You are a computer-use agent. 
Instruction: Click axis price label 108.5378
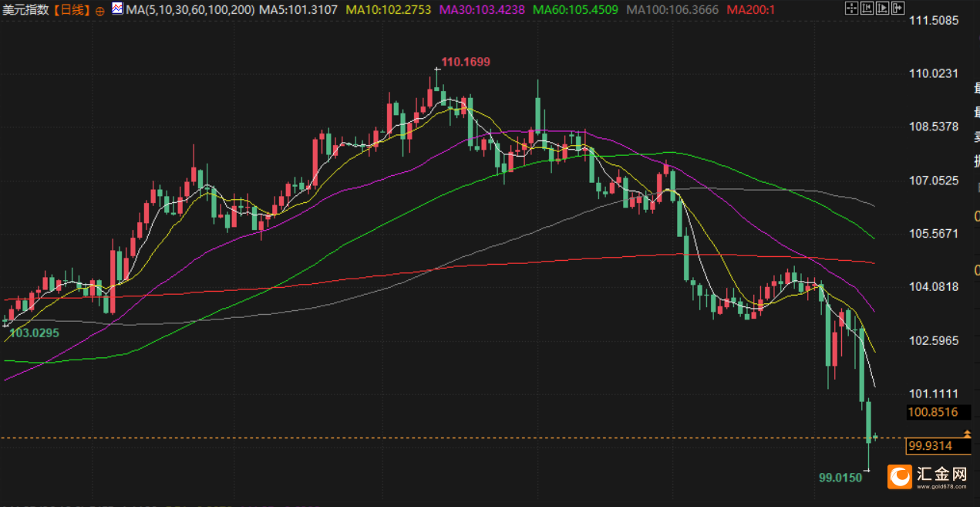click(933, 127)
